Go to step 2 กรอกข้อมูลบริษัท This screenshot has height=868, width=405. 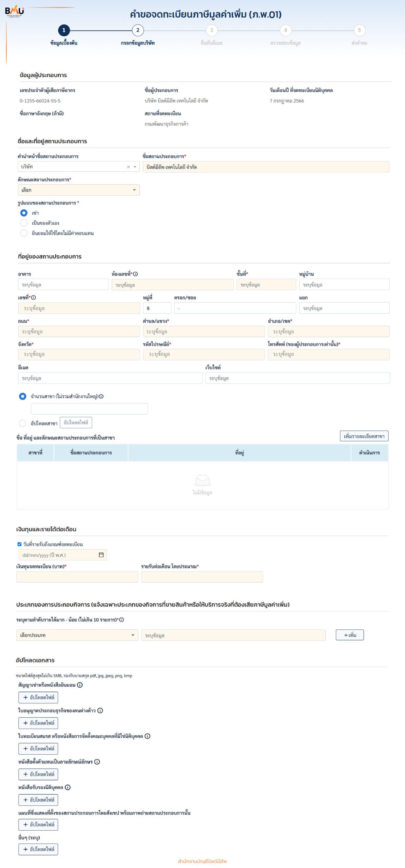138,30
